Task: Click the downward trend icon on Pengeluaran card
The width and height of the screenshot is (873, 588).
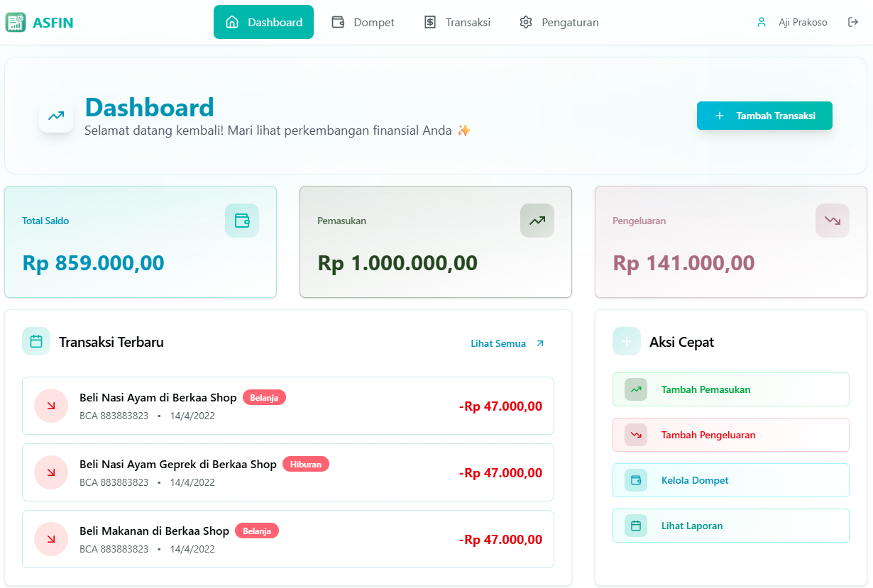Action: [833, 221]
